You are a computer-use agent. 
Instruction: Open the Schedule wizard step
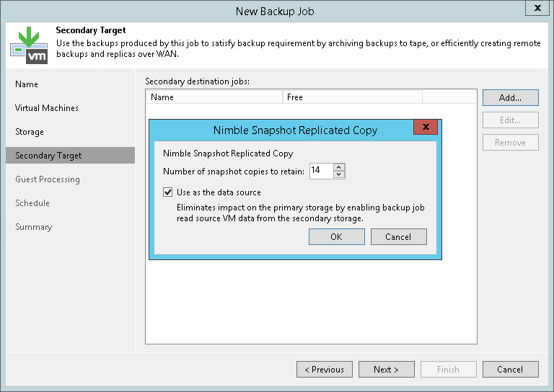[32, 203]
